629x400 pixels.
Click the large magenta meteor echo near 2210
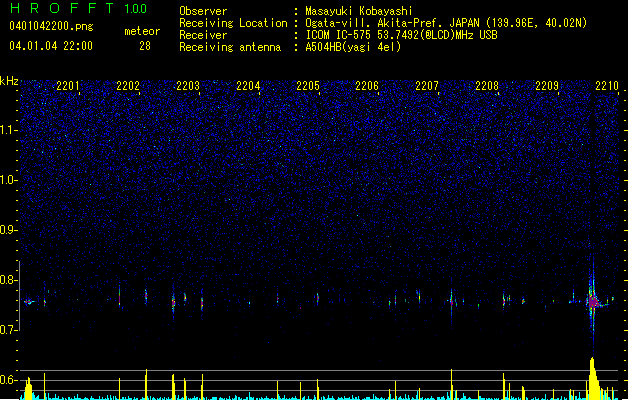(593, 302)
